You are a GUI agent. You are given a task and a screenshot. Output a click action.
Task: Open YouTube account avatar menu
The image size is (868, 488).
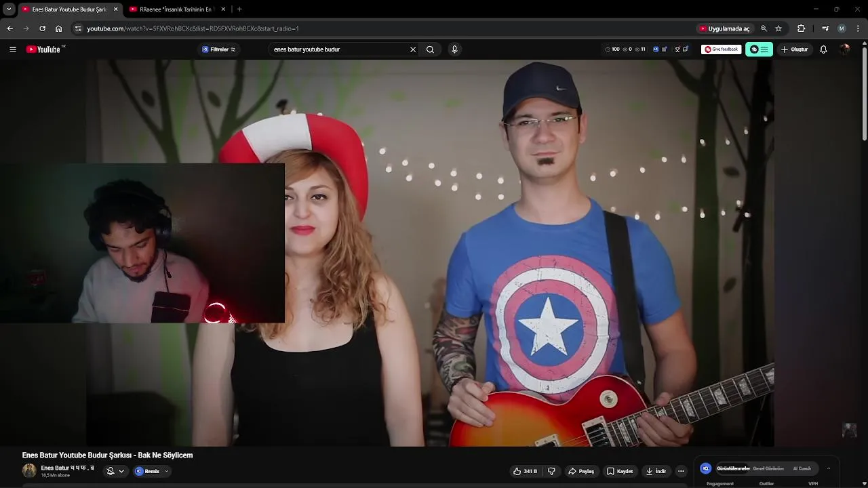844,49
